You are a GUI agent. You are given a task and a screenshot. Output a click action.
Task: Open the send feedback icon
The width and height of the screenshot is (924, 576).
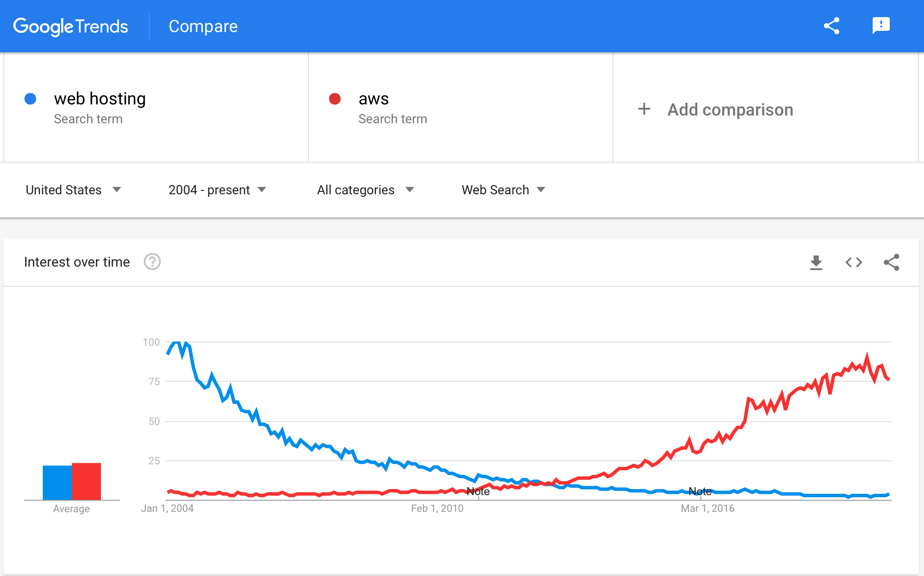tap(881, 26)
